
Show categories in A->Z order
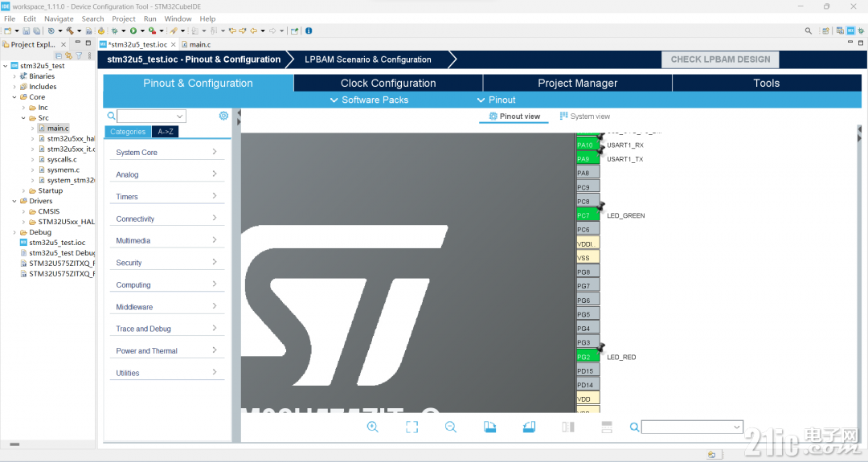tap(165, 132)
